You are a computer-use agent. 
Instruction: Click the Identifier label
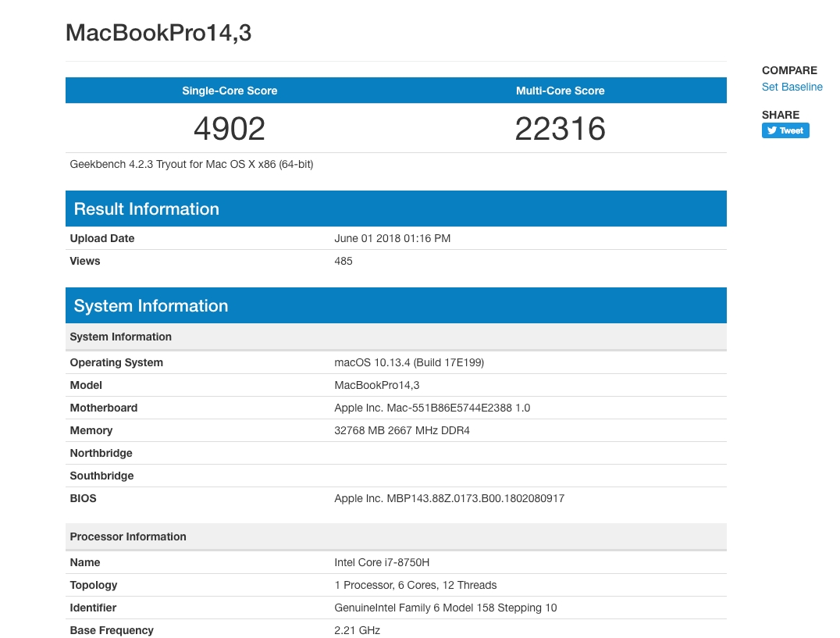point(93,608)
